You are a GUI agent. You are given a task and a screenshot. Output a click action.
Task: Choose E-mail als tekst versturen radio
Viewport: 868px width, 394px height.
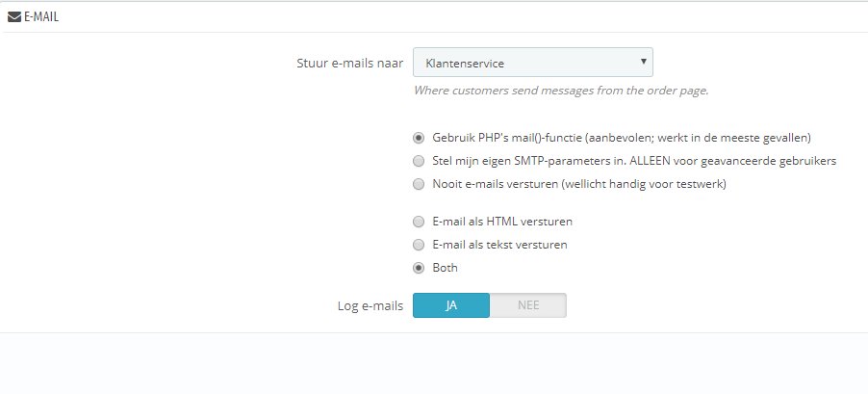click(419, 245)
